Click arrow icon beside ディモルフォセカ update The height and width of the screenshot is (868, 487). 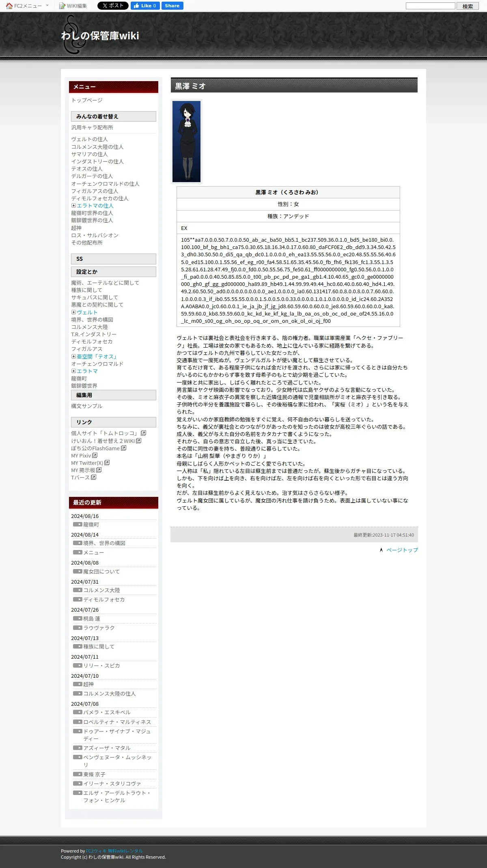[78, 599]
